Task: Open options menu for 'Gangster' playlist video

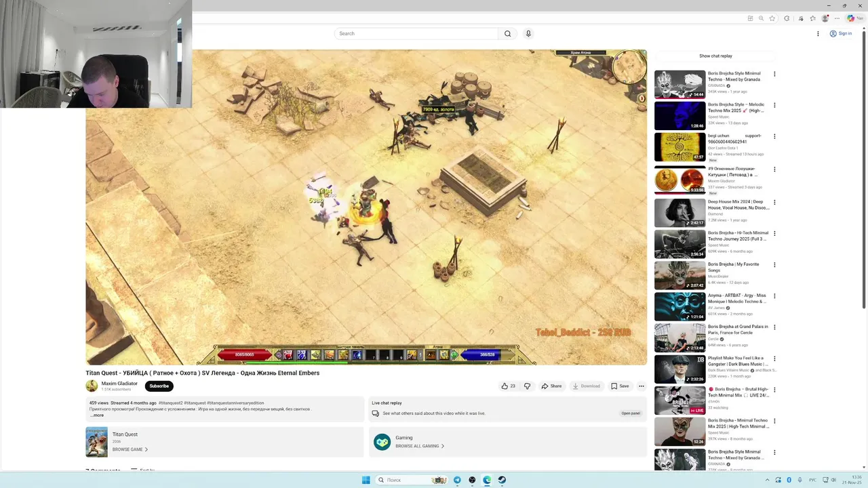Action: point(774,358)
